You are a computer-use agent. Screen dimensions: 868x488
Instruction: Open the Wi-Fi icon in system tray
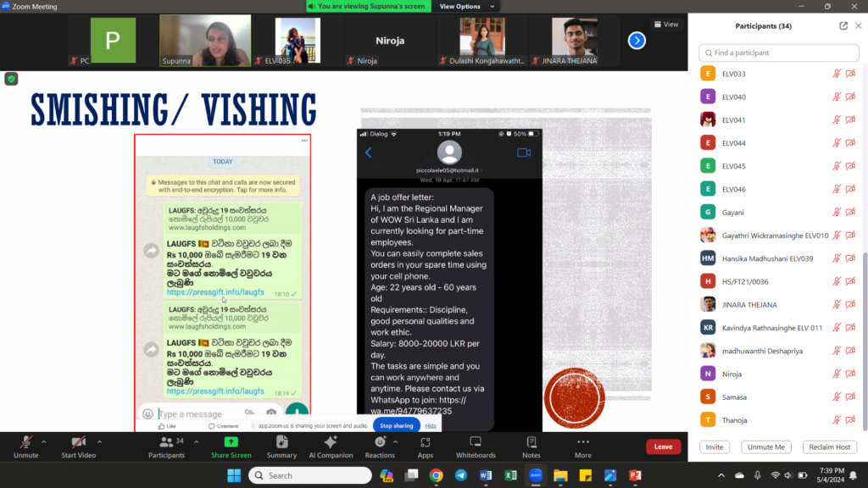pyautogui.click(x=775, y=475)
